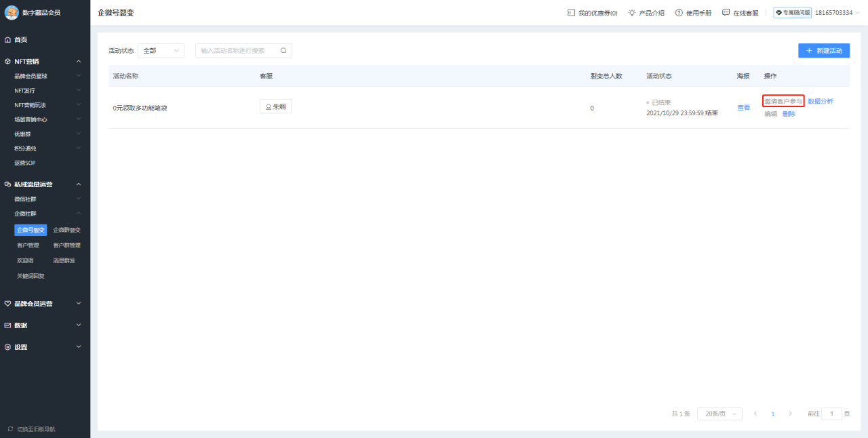
Task: Click the 专属顾问版 badge icon
Action: click(778, 12)
